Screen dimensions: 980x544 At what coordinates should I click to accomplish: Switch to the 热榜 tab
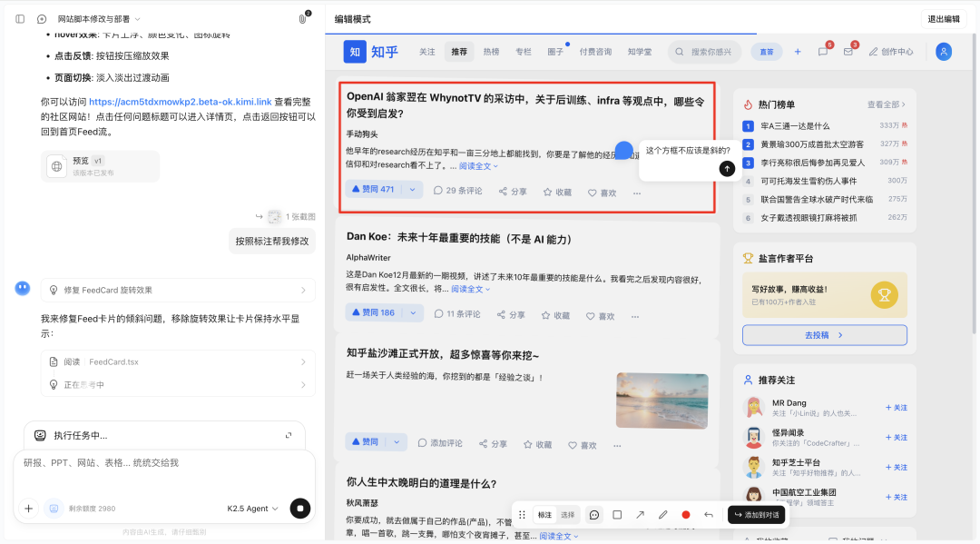pyautogui.click(x=490, y=52)
